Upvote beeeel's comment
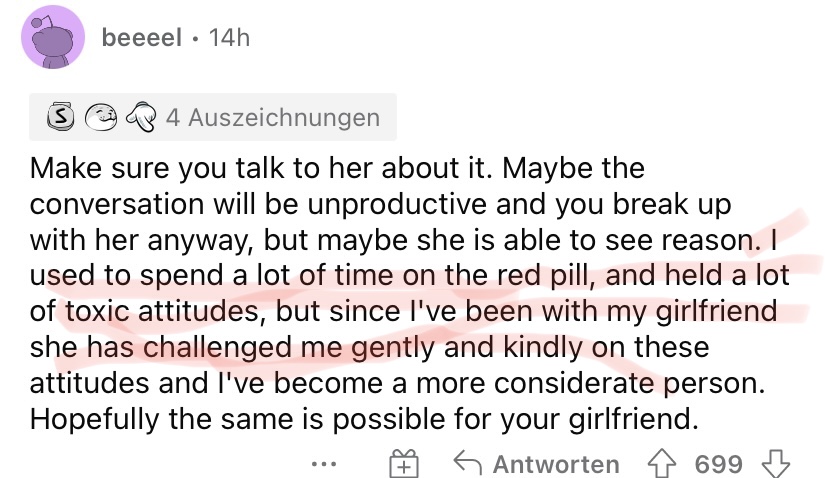825x478 pixels. pyautogui.click(x=661, y=463)
